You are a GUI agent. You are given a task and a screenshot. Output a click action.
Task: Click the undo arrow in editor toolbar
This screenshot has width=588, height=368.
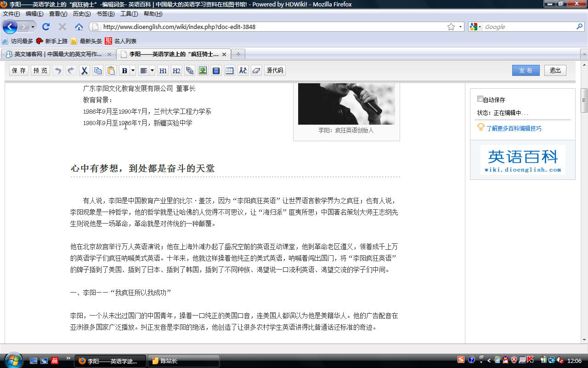tap(58, 70)
